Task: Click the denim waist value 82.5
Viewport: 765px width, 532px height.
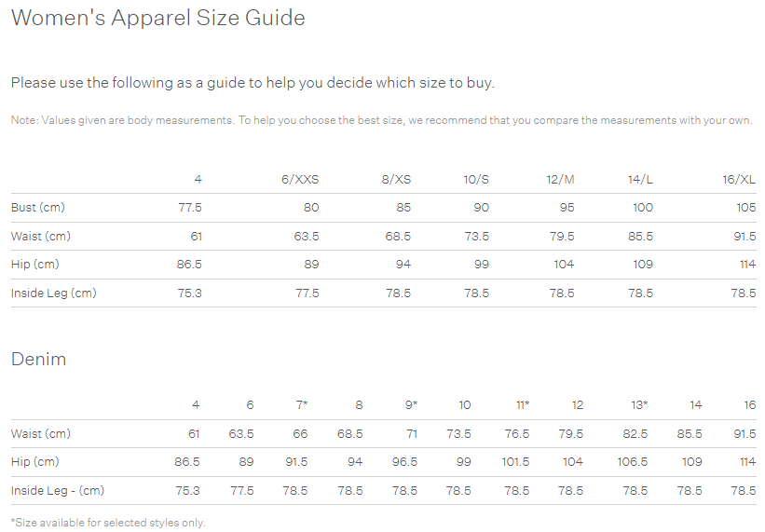Action: tap(635, 434)
